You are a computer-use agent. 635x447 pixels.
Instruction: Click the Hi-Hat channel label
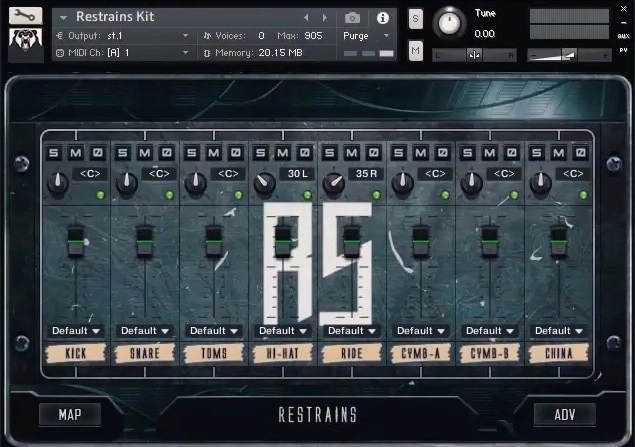tap(283, 353)
